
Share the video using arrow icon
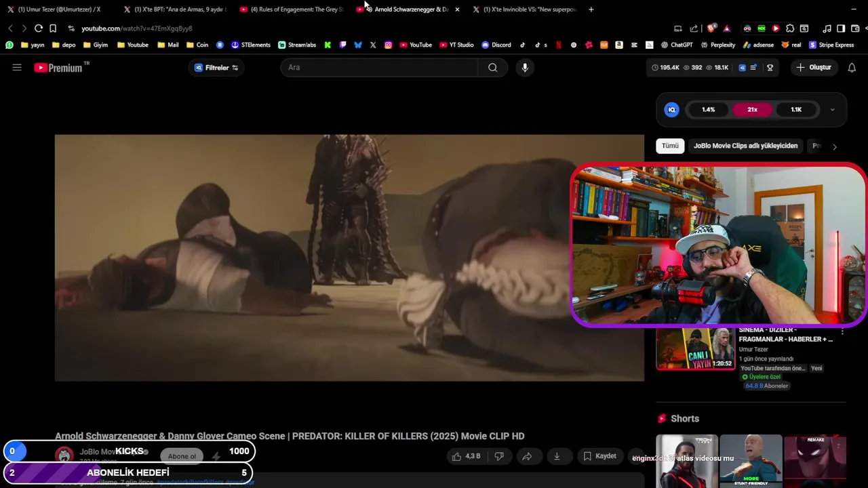(x=527, y=456)
